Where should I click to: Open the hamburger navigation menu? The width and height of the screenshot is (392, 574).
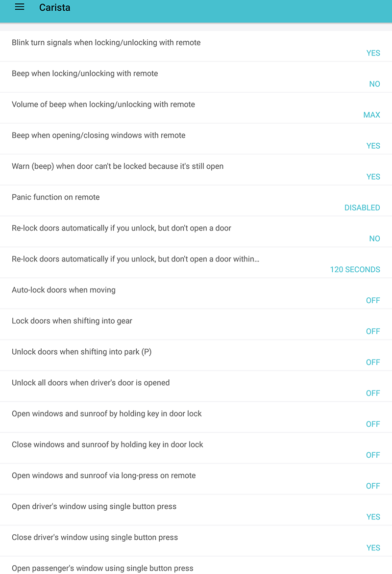[x=20, y=7]
